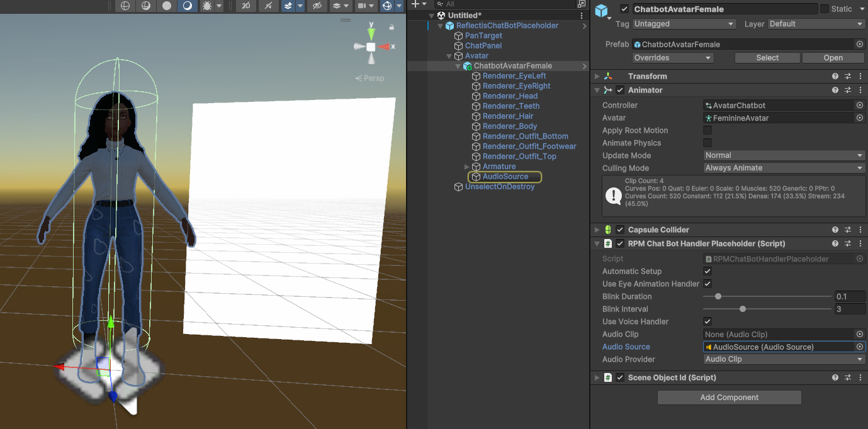
Task: Click the Add Component button
Action: click(729, 398)
